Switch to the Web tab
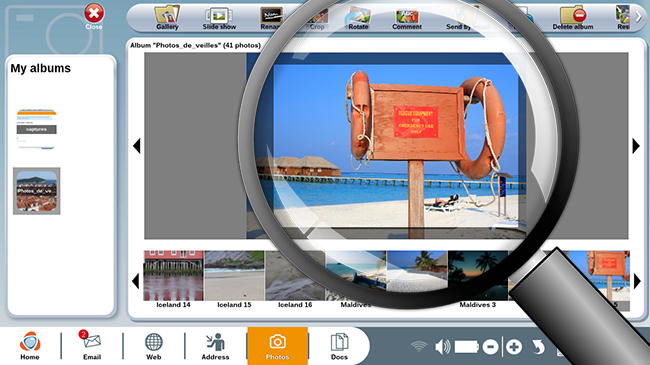 [x=153, y=346]
